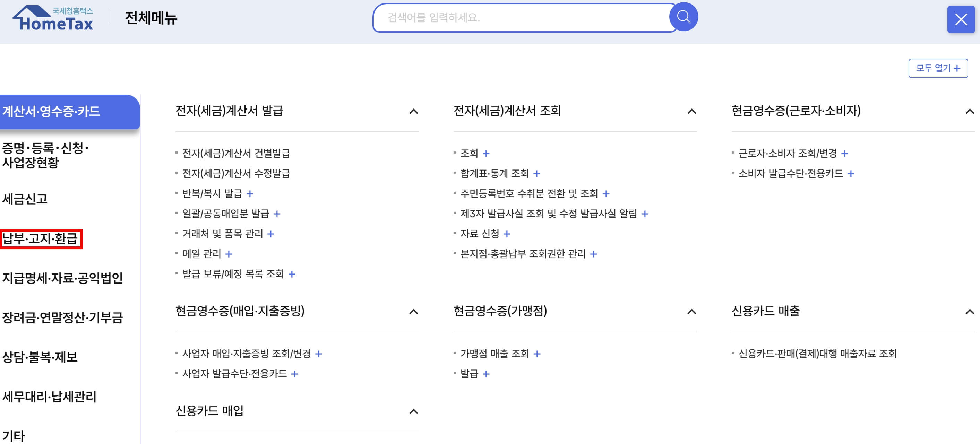The height and width of the screenshot is (444, 980).
Task: Select 세금신고 sidebar category
Action: click(25, 199)
